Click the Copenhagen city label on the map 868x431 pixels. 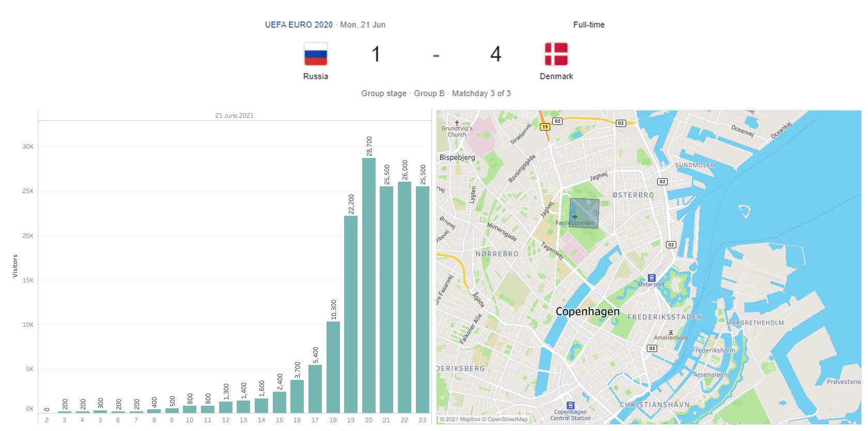[x=587, y=311]
